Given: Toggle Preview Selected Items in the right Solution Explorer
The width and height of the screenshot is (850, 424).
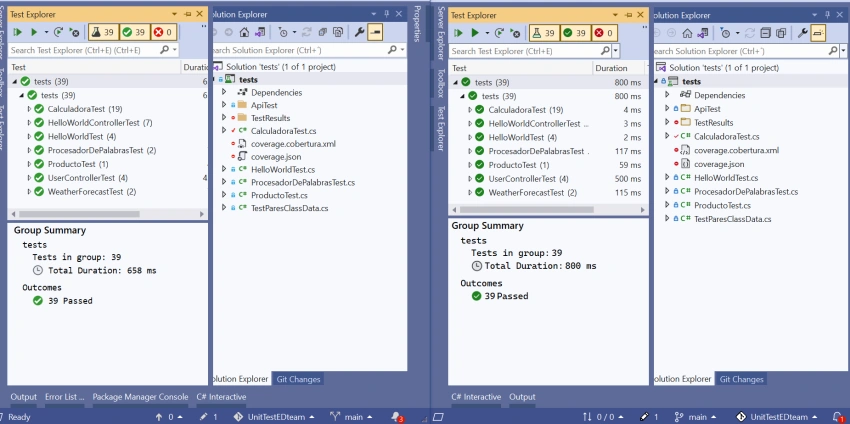Looking at the screenshot, I should [x=818, y=33].
